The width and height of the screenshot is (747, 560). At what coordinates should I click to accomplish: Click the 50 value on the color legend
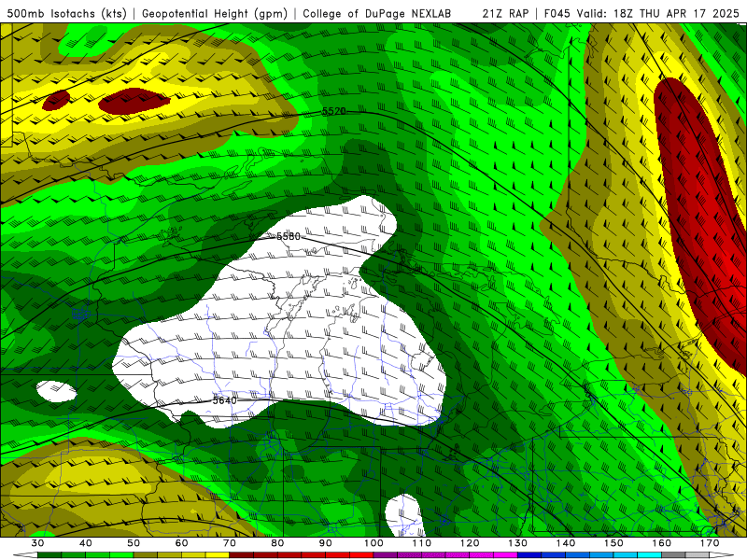coord(134,543)
